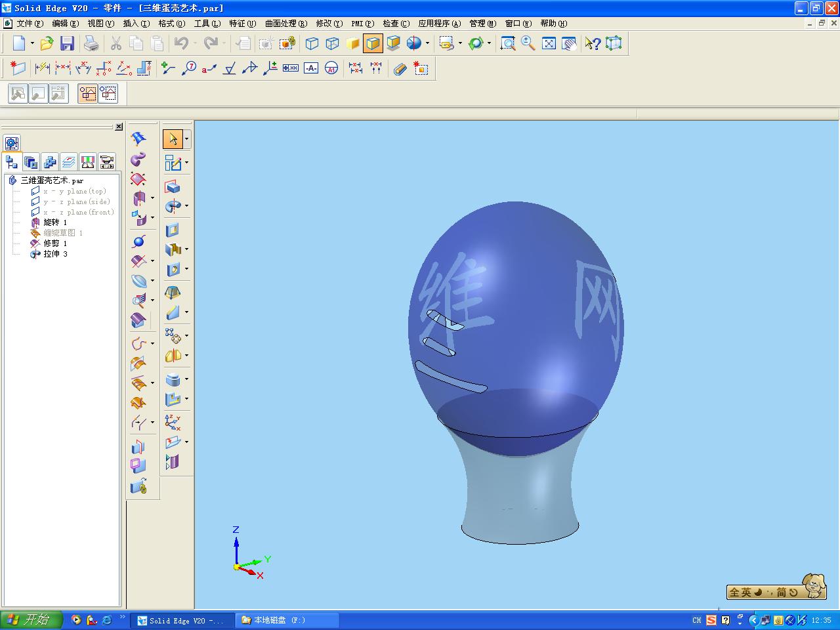Screen dimensions: 840x630
Task: Open the 帮助(H) menu
Action: 553,24
